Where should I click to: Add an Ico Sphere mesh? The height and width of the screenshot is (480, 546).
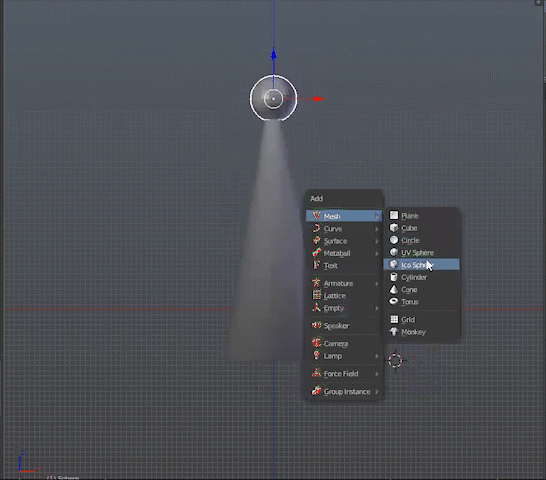point(421,265)
